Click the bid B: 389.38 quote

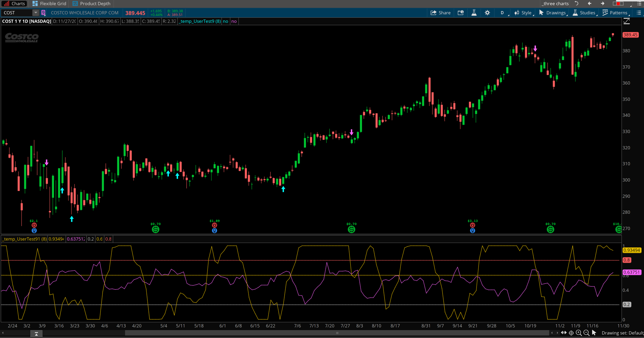pos(175,11)
